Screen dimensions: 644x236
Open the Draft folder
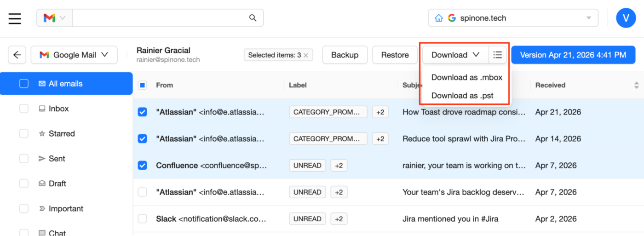click(x=57, y=184)
